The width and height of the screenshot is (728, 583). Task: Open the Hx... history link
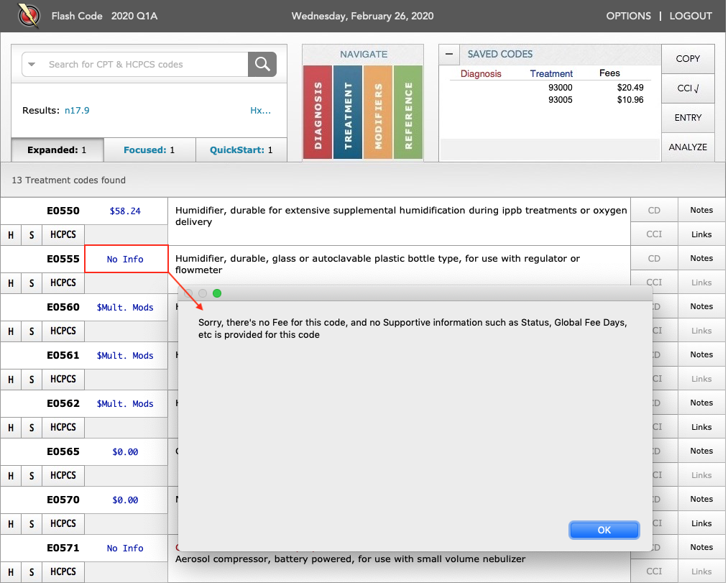[260, 111]
